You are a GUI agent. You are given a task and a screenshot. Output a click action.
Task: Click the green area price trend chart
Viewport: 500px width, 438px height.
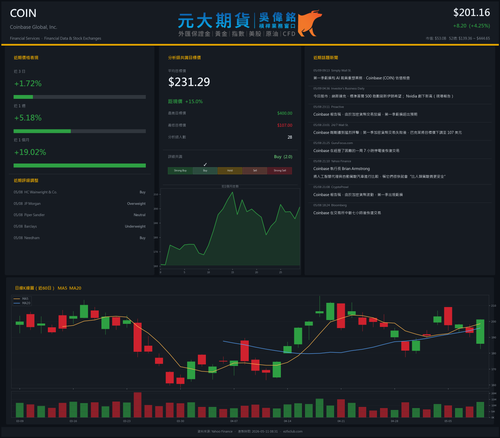[x=230, y=229]
